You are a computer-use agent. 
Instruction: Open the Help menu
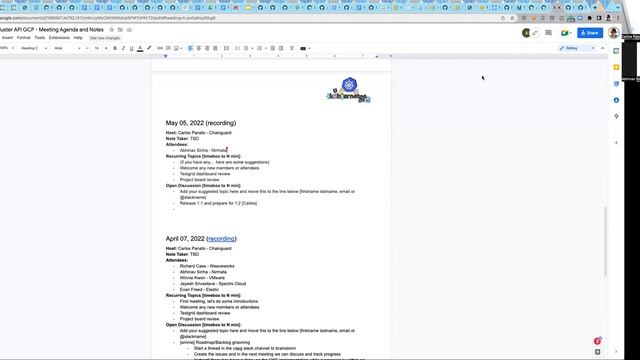(x=78, y=38)
